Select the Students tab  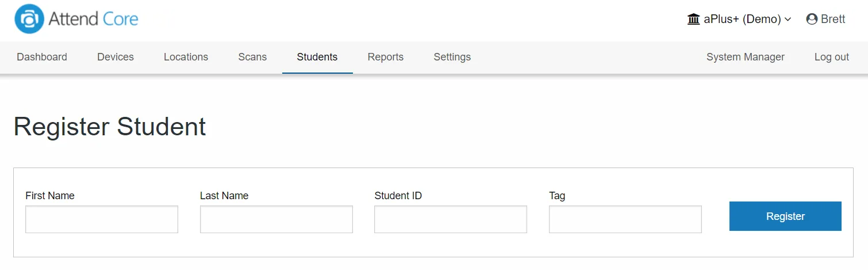tap(317, 57)
